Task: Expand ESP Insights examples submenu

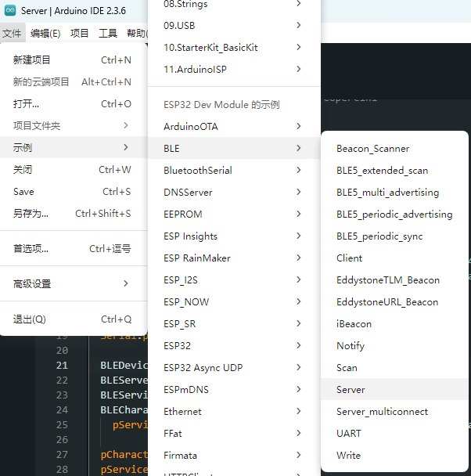Action: [x=234, y=236]
